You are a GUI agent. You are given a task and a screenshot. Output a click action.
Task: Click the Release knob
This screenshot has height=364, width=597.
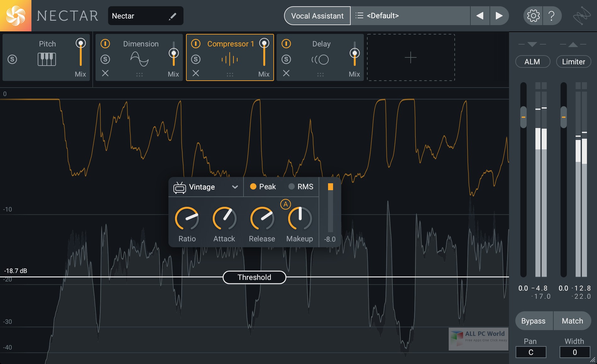click(x=262, y=218)
